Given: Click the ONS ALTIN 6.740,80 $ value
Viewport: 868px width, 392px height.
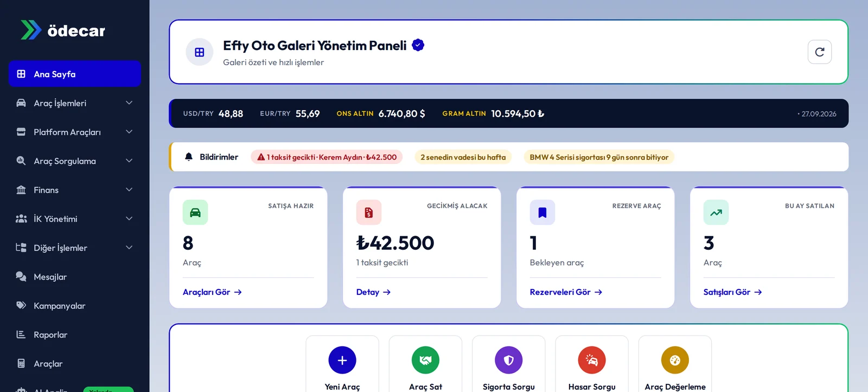Looking at the screenshot, I should click(381, 113).
